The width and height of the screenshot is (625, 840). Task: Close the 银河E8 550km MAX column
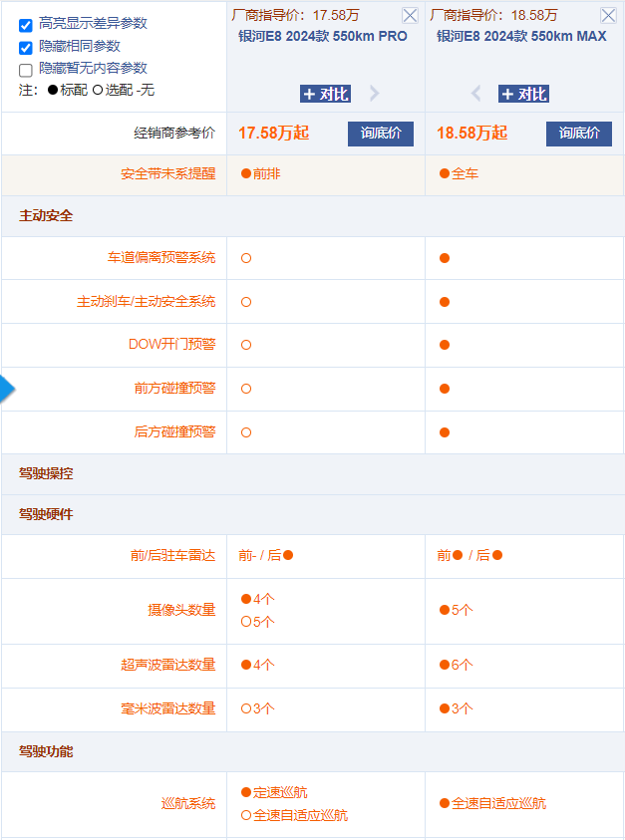[x=608, y=16]
